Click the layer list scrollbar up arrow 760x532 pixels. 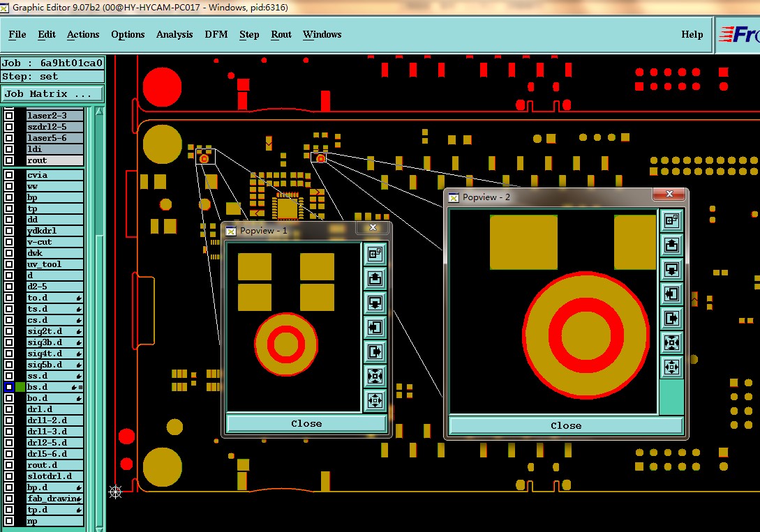click(x=99, y=112)
